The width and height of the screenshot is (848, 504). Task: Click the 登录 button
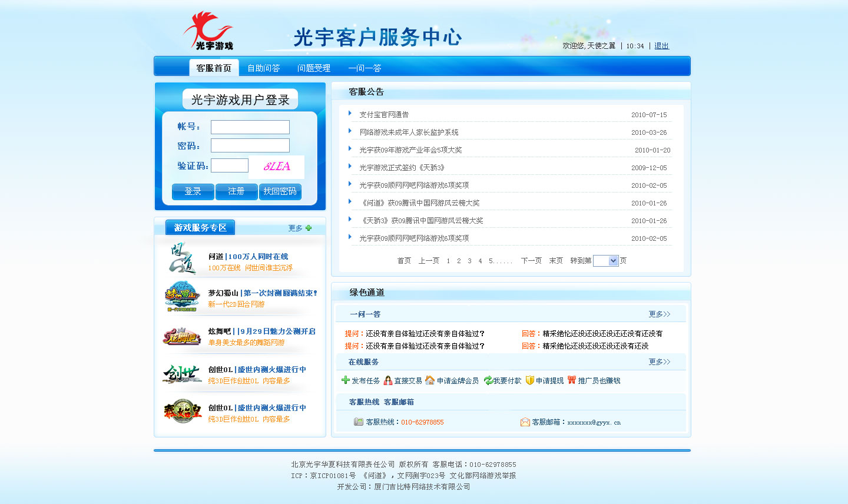click(193, 191)
